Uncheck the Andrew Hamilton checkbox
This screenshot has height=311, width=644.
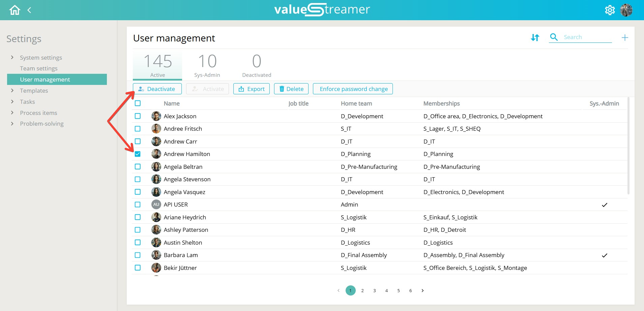(x=138, y=154)
